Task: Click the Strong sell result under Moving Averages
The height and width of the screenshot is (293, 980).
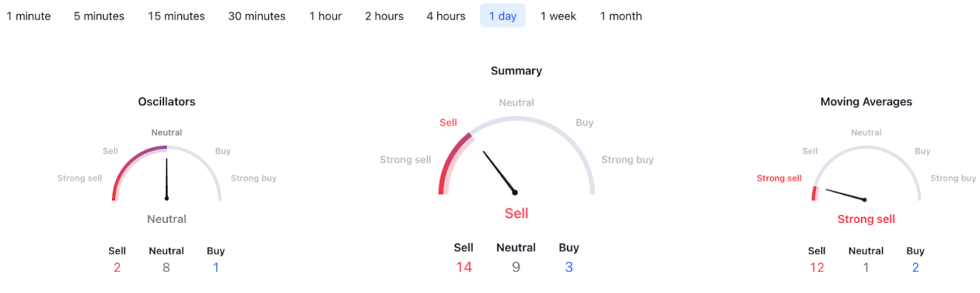Action: 866,219
